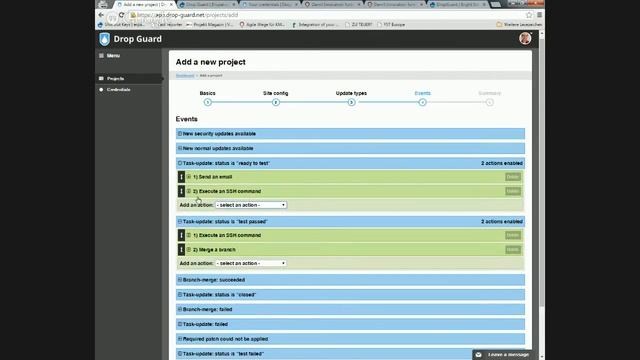Grab drag handle of test-passed Execute SSH action
This screenshot has height=360, width=640.
[181, 235]
